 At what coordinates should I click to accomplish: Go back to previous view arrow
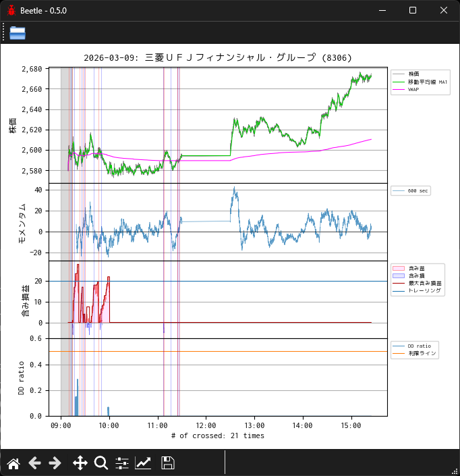(x=34, y=463)
